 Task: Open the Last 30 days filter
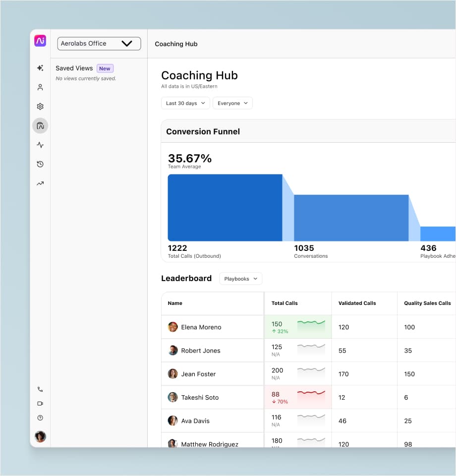click(x=185, y=103)
